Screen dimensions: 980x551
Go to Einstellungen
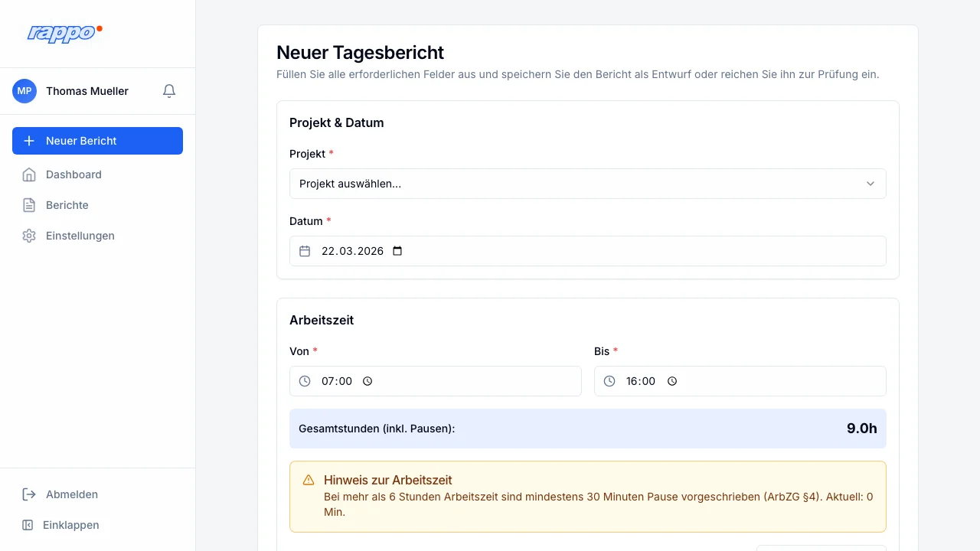98,236
